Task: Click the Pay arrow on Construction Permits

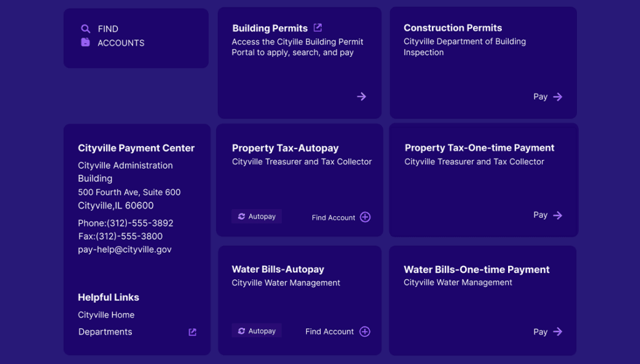Action: [x=557, y=97]
